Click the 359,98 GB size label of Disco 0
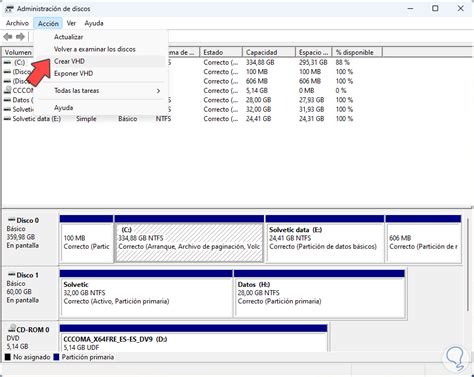Viewport: 474px width, 377px height. [21, 237]
